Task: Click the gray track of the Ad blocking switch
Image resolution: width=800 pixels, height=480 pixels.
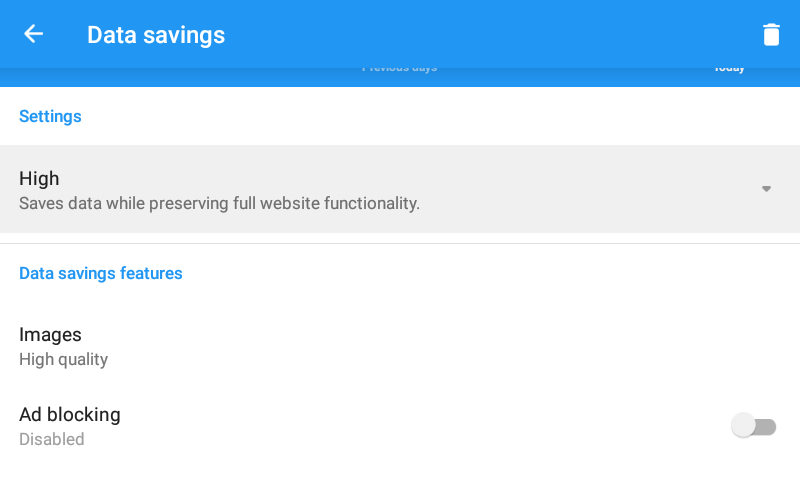Action: (768, 427)
